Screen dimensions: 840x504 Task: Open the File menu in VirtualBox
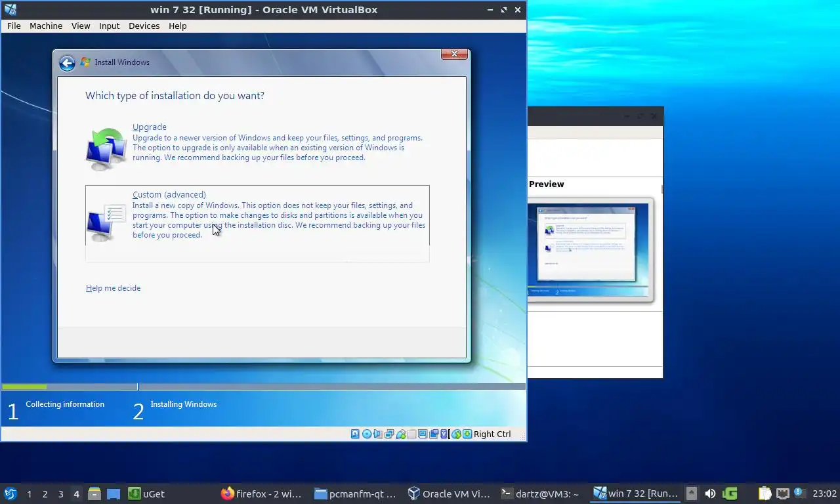(x=14, y=26)
